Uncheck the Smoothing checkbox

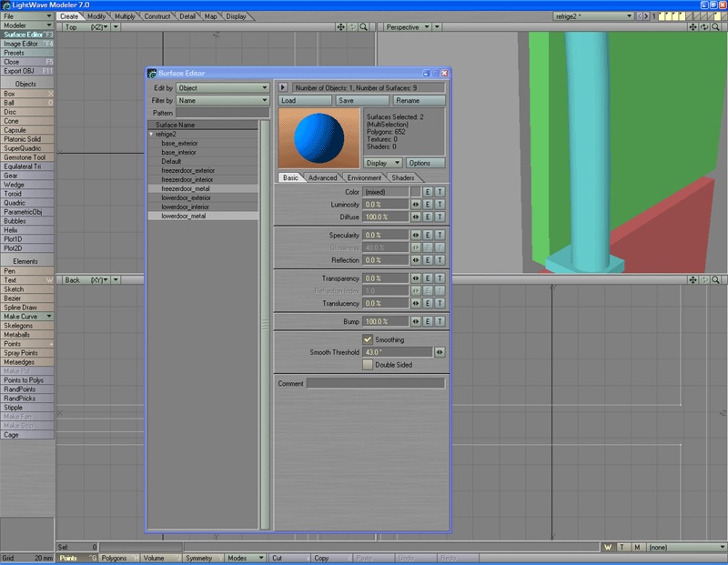click(x=368, y=339)
